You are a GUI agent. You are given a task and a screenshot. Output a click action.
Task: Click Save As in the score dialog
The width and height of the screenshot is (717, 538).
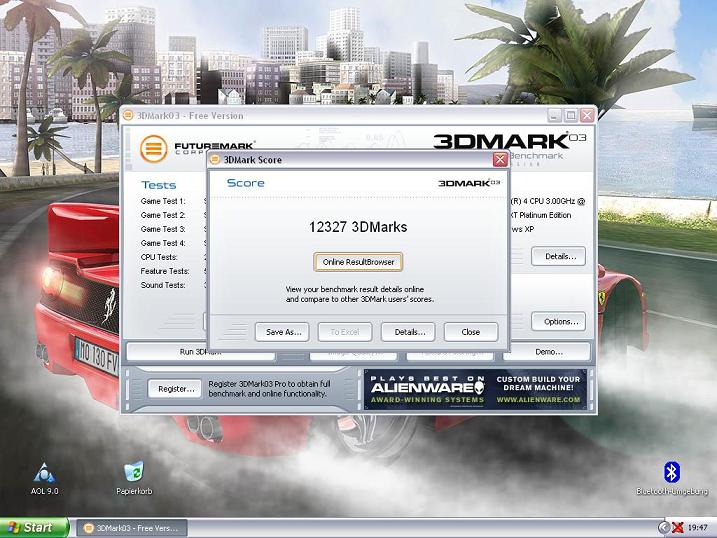pyautogui.click(x=282, y=332)
